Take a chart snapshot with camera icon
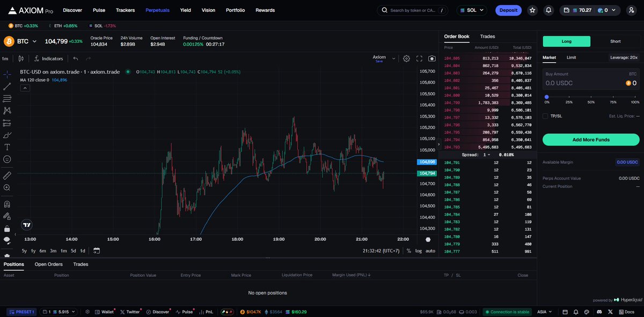This screenshot has height=317, width=644. pos(431,58)
